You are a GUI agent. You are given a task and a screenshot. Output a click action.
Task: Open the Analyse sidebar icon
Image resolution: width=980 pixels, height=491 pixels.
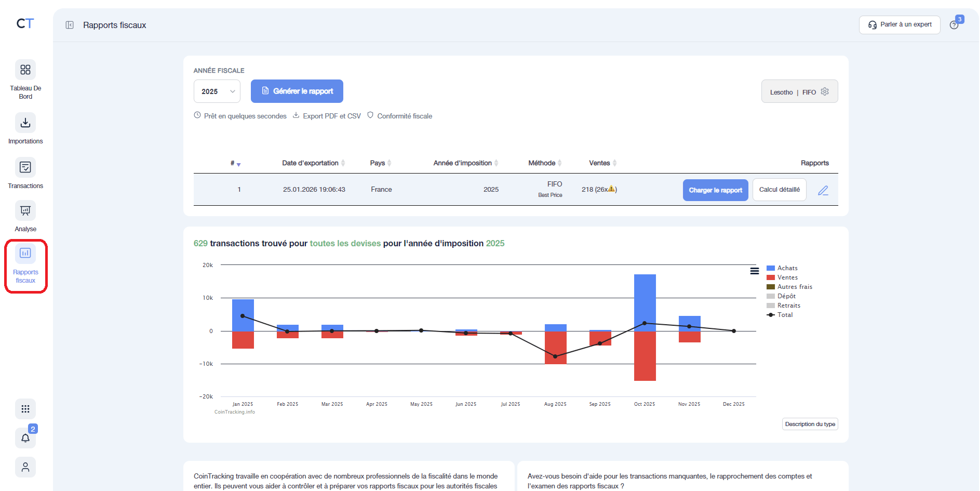(x=25, y=211)
